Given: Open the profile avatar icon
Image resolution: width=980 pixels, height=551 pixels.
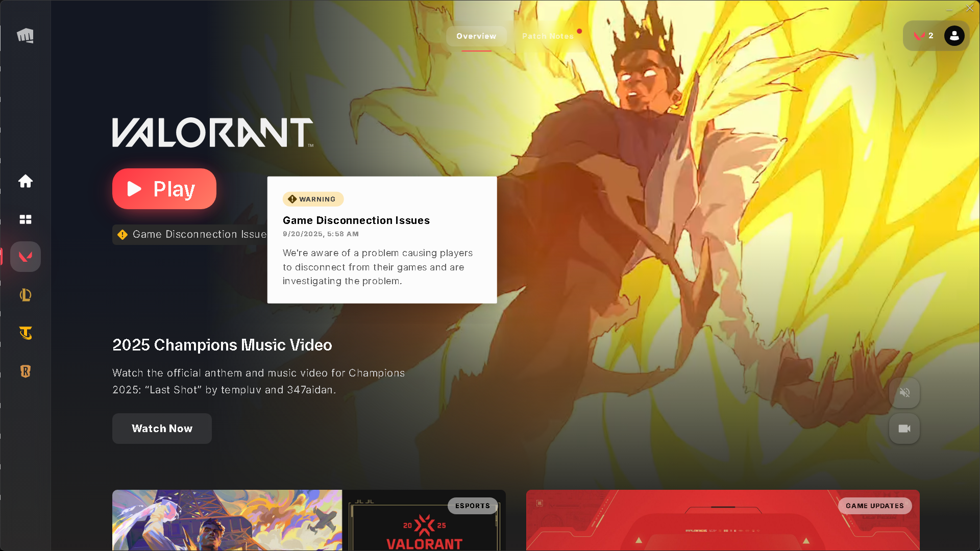Looking at the screenshot, I should point(954,36).
